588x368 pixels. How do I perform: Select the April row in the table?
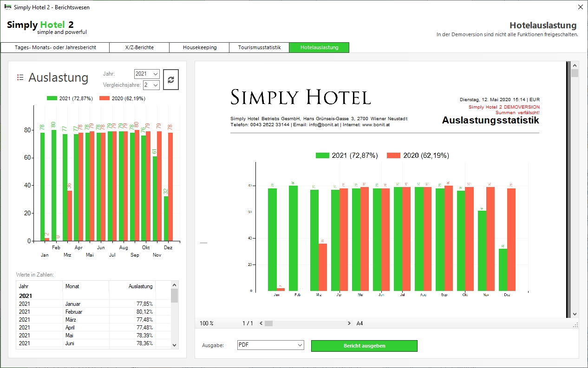[93, 328]
